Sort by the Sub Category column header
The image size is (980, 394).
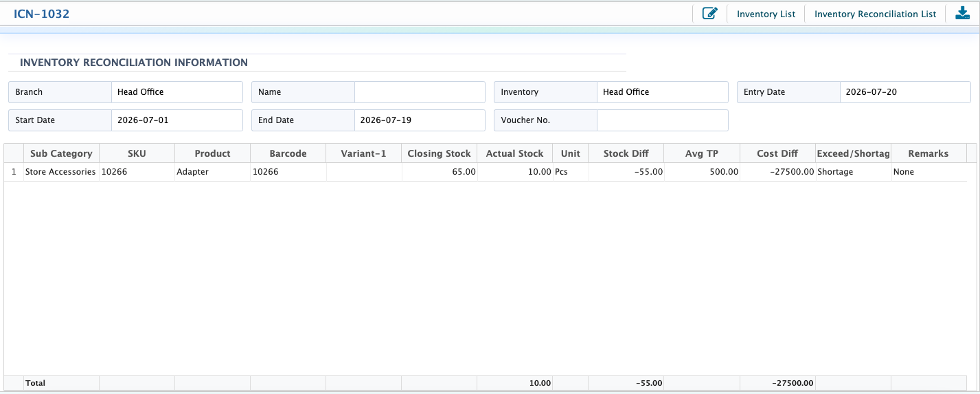point(61,153)
